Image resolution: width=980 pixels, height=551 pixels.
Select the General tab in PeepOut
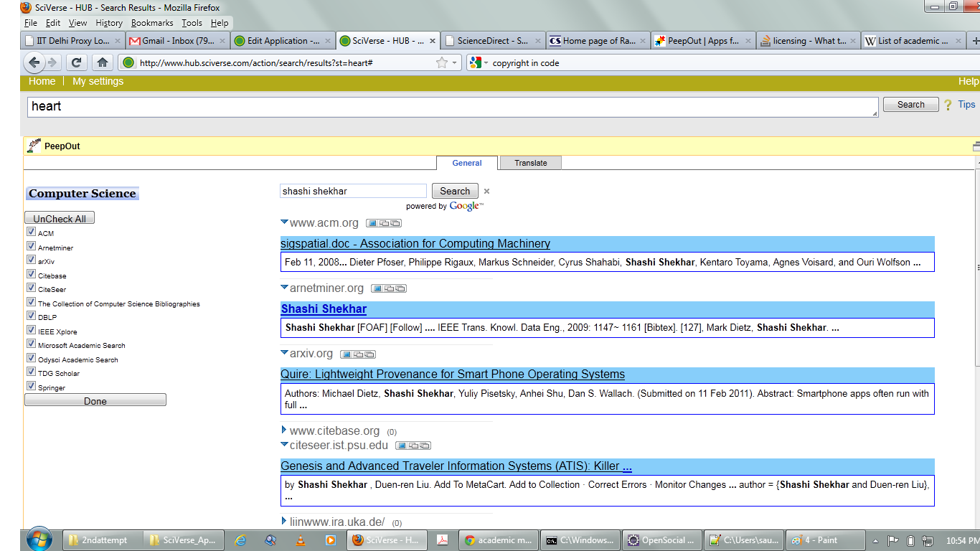pos(467,163)
